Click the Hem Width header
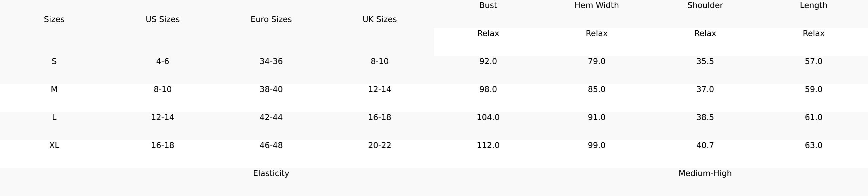 (x=596, y=5)
